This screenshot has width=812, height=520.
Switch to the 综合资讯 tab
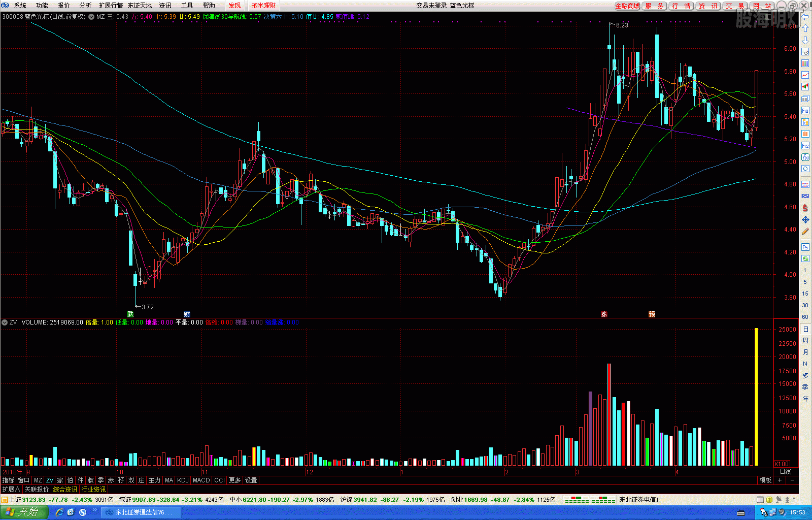65,490
